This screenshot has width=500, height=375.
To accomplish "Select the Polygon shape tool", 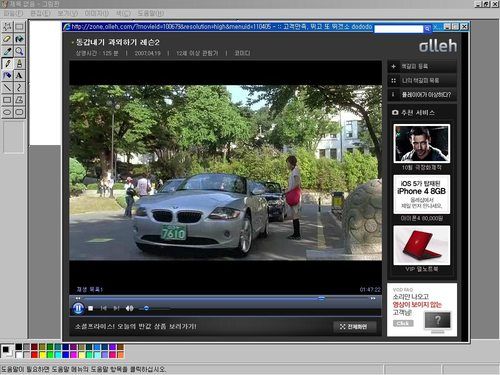I will click(19, 100).
